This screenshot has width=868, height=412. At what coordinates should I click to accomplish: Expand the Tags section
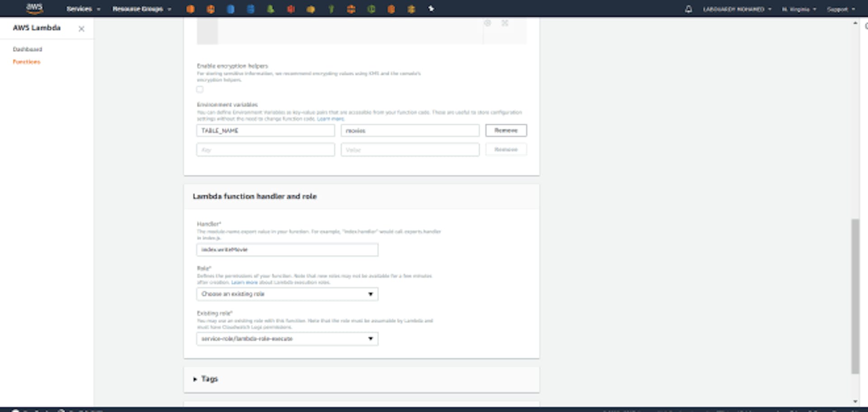206,379
